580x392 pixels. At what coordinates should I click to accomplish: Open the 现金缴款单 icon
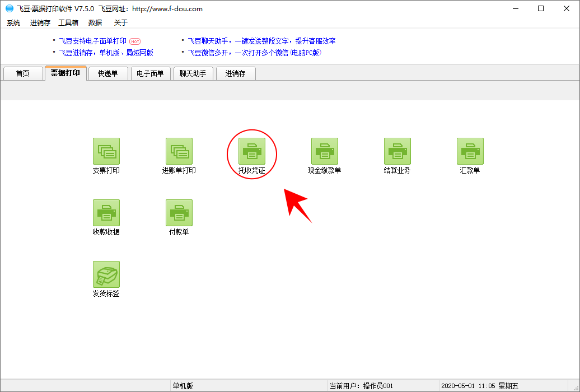click(324, 151)
